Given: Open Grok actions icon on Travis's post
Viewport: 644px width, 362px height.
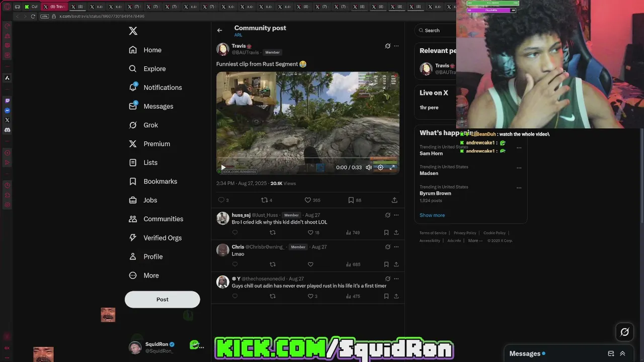Looking at the screenshot, I should click(387, 46).
